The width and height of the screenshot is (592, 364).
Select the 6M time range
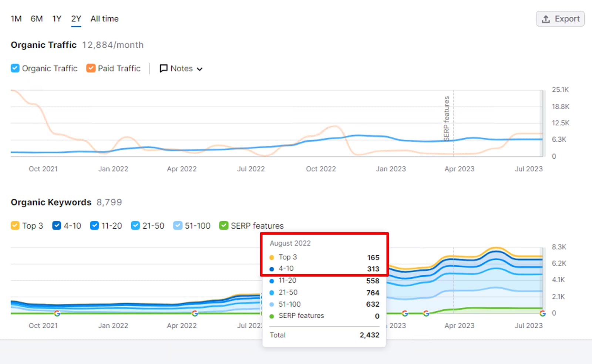[37, 18]
